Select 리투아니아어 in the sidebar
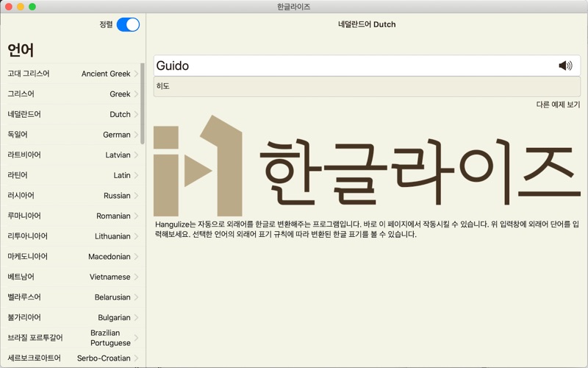The width and height of the screenshot is (588, 368). click(x=28, y=236)
